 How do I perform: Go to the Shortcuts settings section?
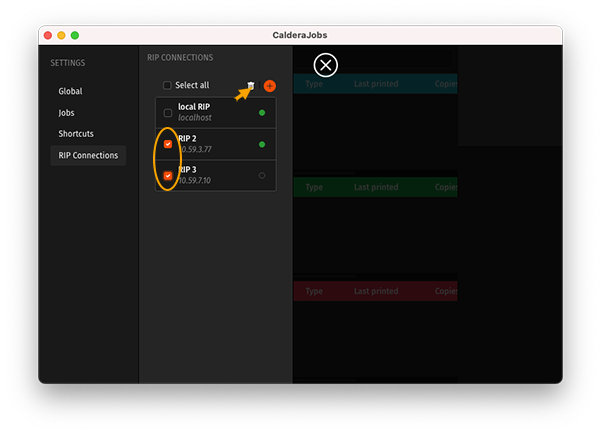[76, 134]
